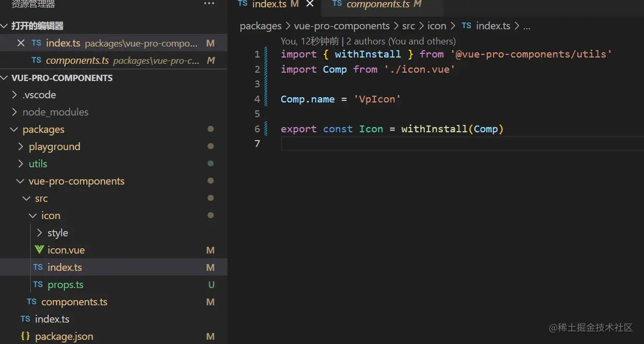Click the Icon constant name on line 6
644x344 pixels.
click(371, 129)
